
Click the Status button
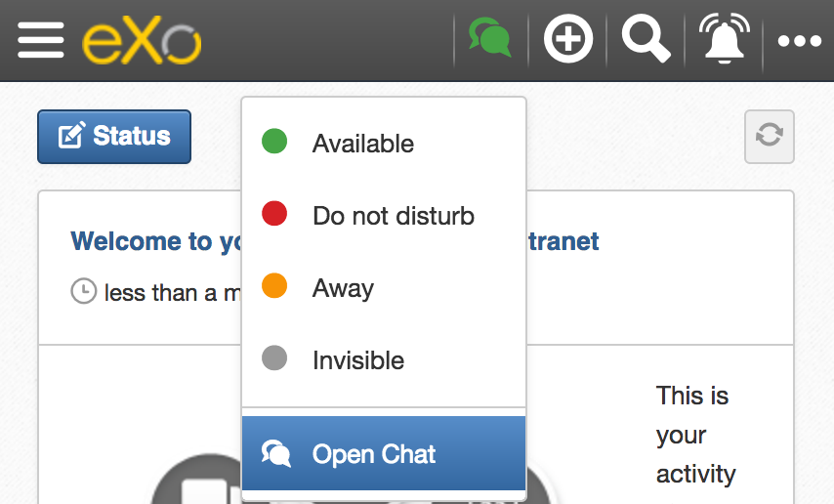pos(114,137)
